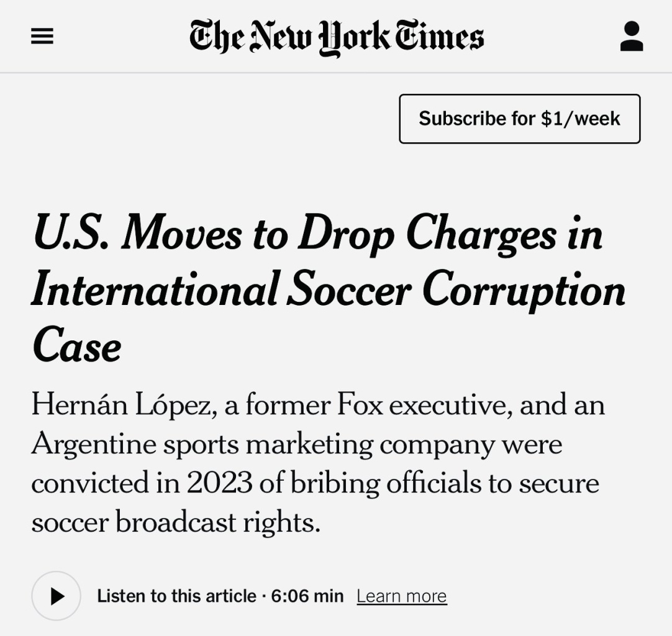Click 'International Soccer Corruption' headline line
The image size is (672, 636).
(329, 290)
